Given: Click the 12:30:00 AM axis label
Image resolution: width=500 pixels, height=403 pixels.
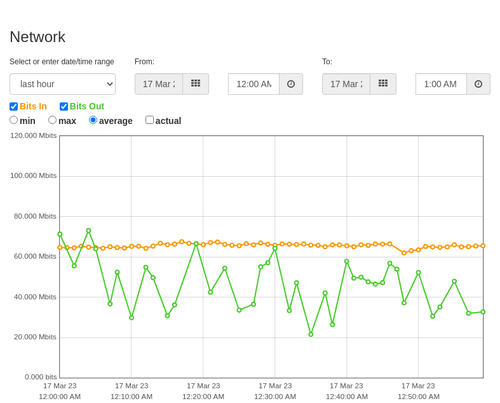Looking at the screenshot, I should click(275, 397).
